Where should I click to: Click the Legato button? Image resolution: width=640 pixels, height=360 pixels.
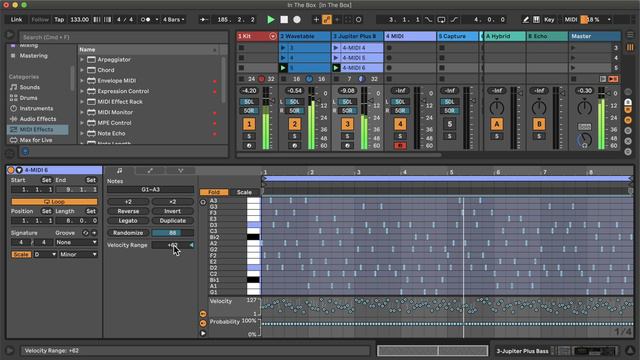(x=128, y=220)
